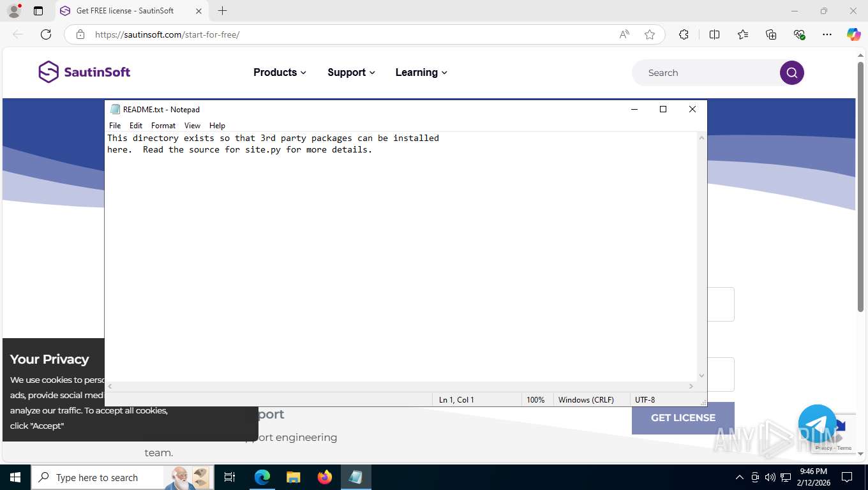The width and height of the screenshot is (868, 490).
Task: Open the Edge extensions icon
Action: [684, 34]
